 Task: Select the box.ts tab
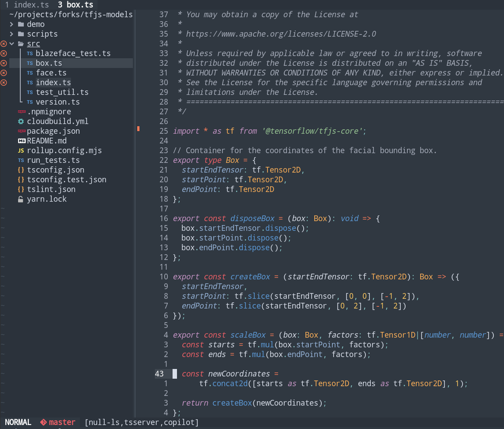pyautogui.click(x=75, y=5)
